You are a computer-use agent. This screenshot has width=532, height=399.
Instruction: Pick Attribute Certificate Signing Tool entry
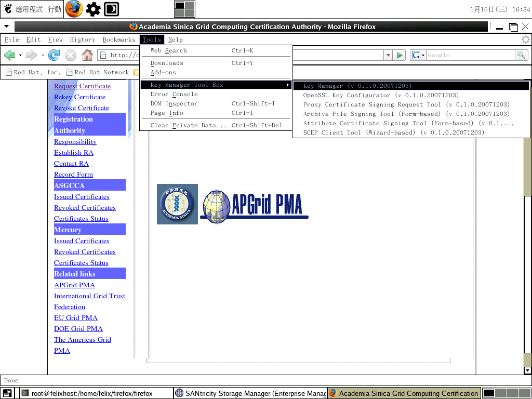(x=411, y=123)
